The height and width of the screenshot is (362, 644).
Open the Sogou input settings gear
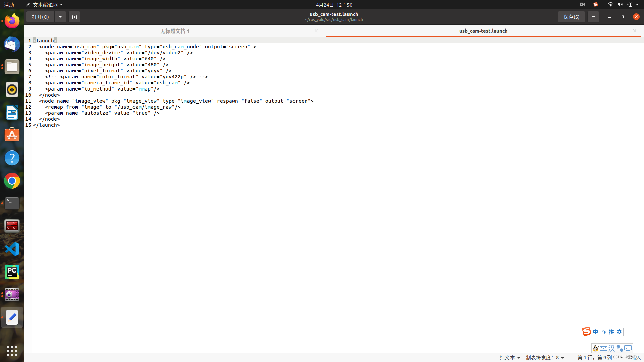click(x=619, y=332)
